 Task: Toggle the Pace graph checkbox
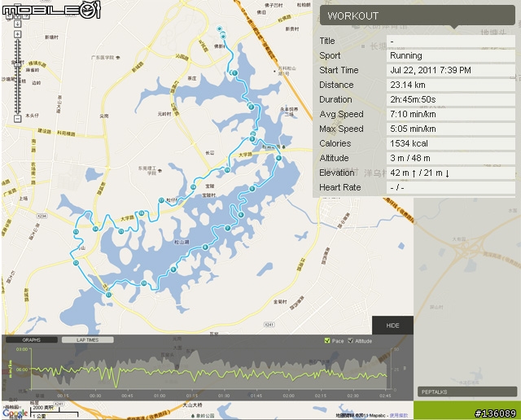(327, 340)
